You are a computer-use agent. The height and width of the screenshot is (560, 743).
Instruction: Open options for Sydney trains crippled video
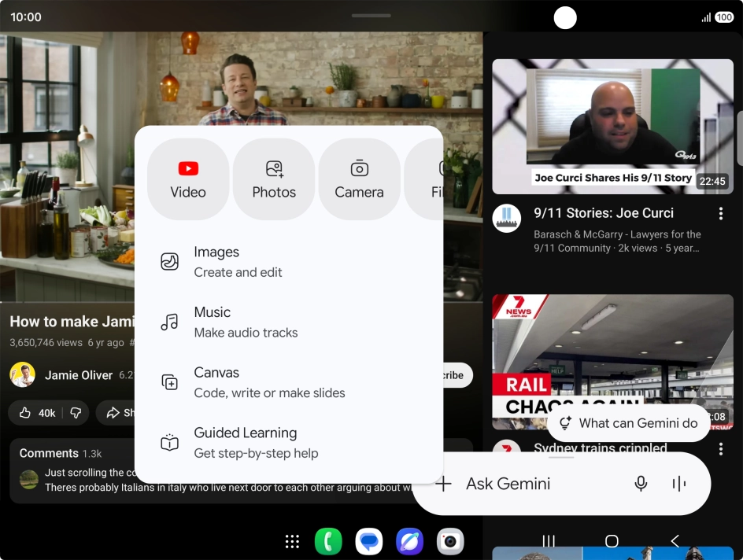click(x=721, y=449)
